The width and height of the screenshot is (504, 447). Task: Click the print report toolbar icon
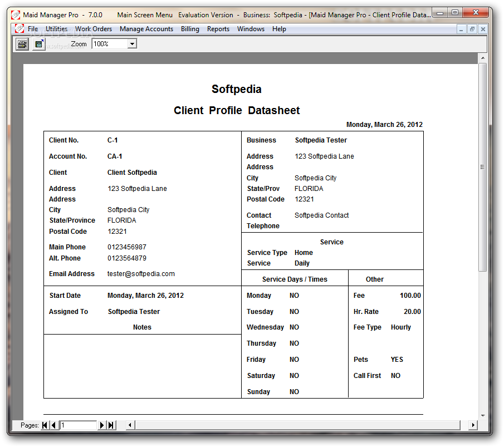(x=22, y=44)
